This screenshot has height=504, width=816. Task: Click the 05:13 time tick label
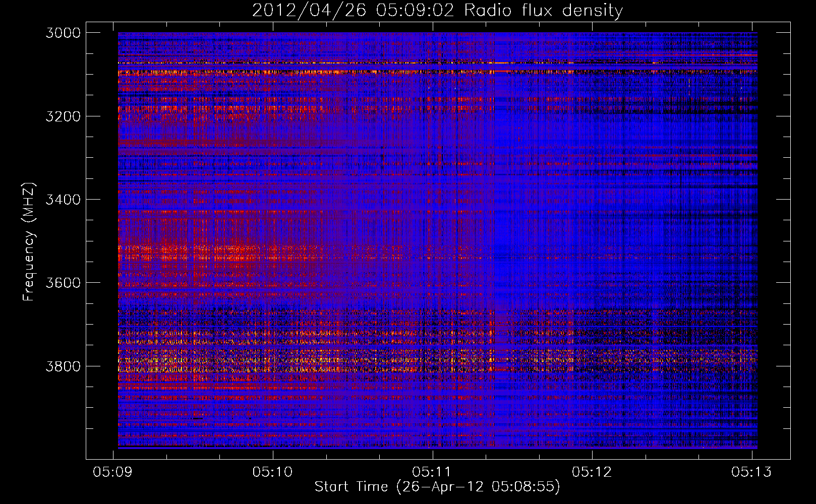752,472
